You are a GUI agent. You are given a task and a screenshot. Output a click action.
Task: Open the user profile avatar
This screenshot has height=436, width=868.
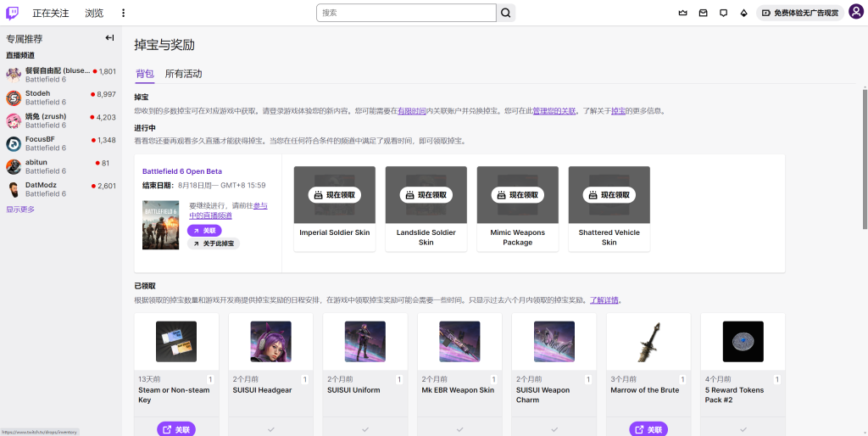856,12
